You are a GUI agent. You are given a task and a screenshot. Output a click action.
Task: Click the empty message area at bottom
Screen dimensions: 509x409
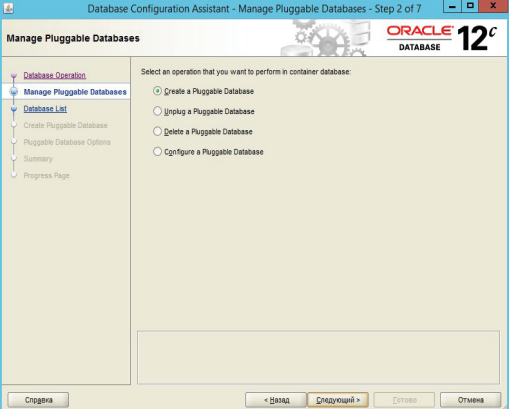318,357
